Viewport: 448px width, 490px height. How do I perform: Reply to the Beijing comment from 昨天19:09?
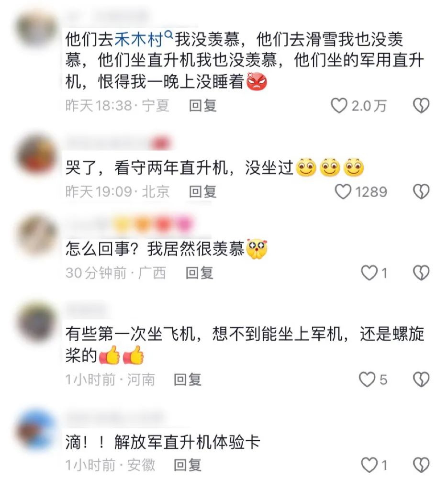coord(202,191)
